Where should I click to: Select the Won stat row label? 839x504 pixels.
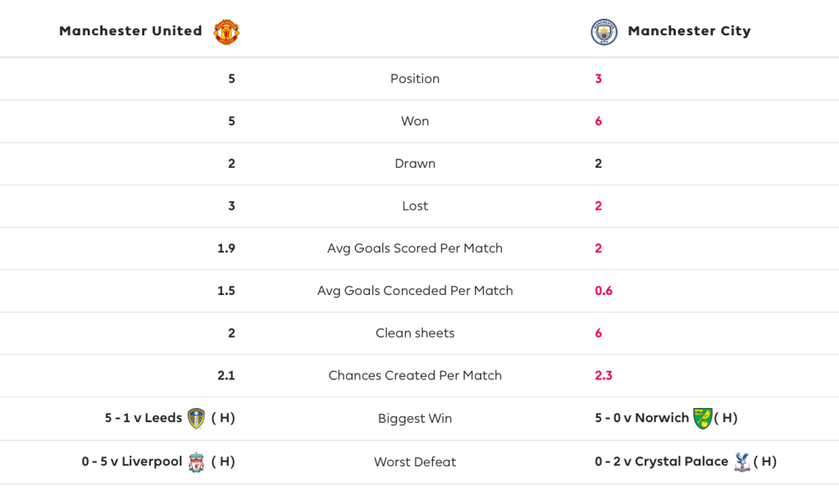[x=415, y=121]
